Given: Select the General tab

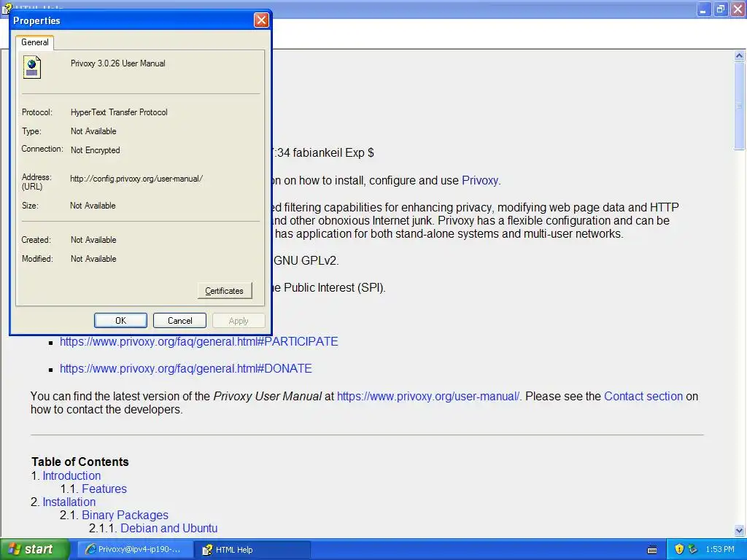Looking at the screenshot, I should [35, 42].
